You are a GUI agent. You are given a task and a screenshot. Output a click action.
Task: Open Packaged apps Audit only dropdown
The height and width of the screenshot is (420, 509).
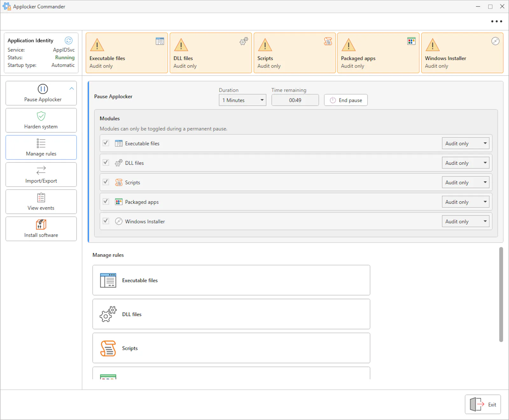[465, 202]
